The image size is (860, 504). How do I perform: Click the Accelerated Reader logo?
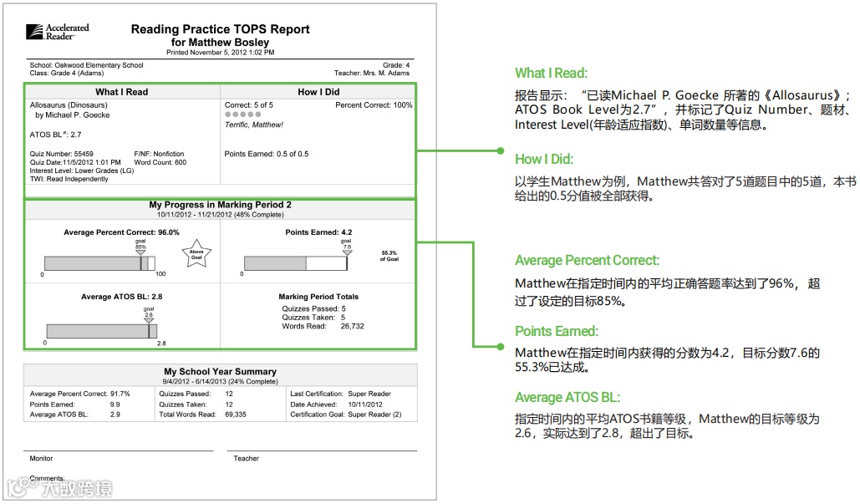click(57, 32)
